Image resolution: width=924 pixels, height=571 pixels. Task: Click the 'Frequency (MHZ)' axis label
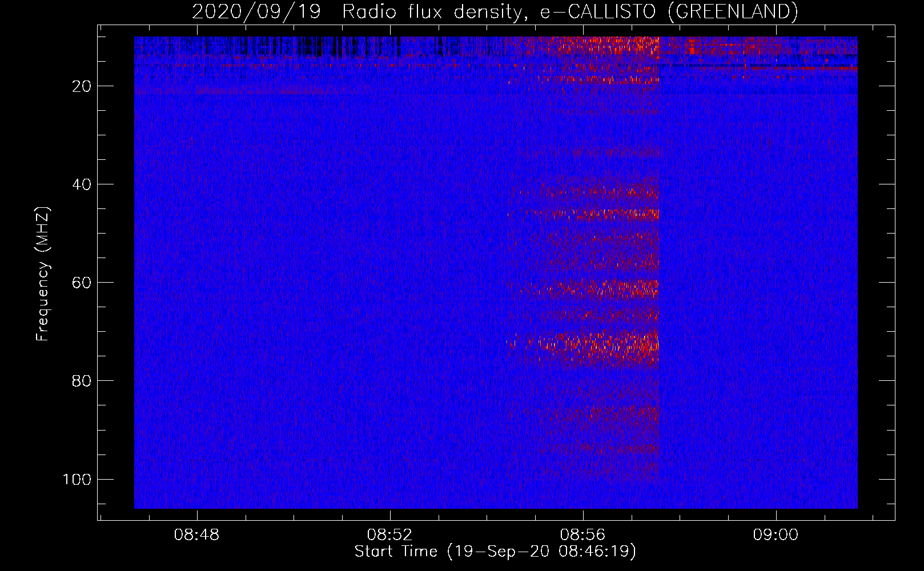(43, 274)
